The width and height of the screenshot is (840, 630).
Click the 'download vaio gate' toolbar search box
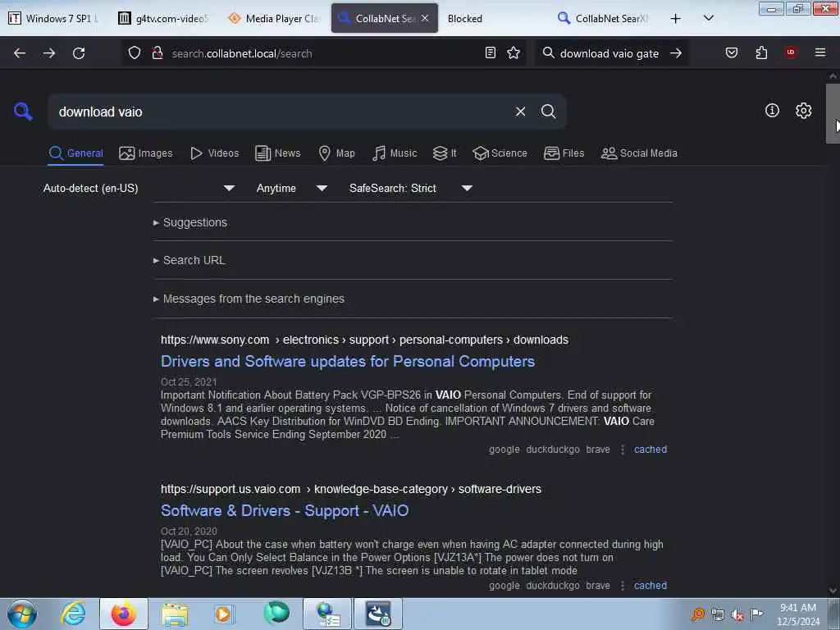[609, 53]
